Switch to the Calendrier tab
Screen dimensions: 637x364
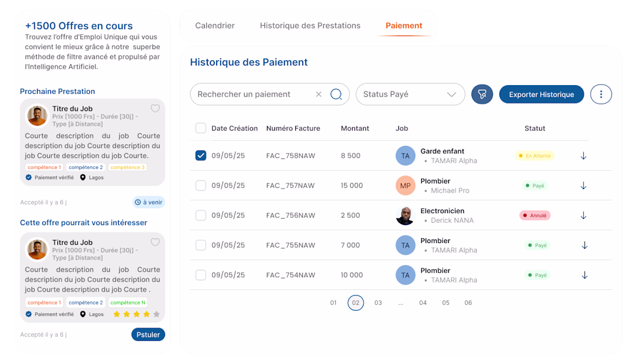(215, 25)
